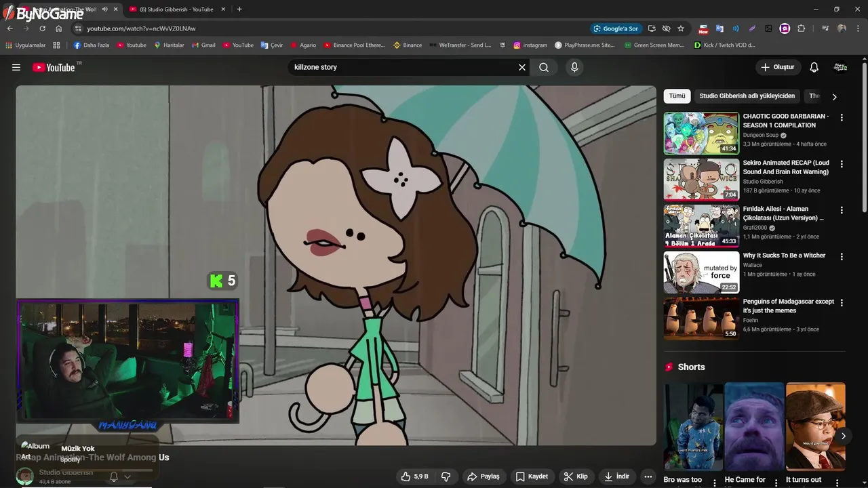Close the Studio Gibberish tab
The image size is (868, 488).
tap(223, 9)
